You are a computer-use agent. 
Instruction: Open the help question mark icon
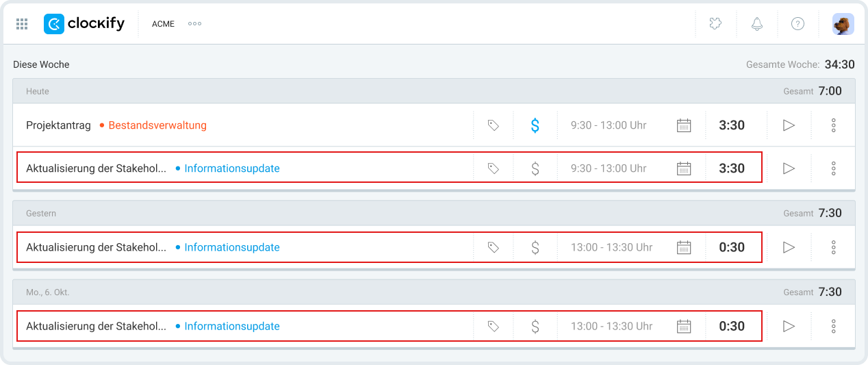click(x=797, y=24)
